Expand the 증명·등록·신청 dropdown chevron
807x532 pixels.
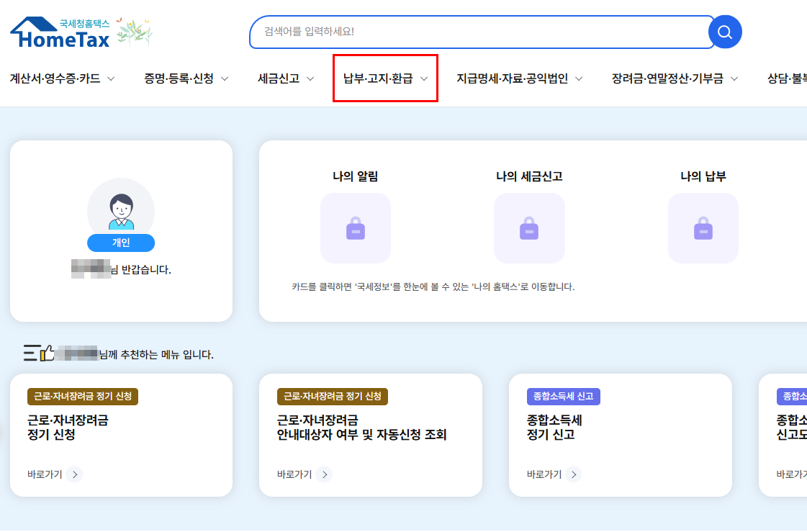pyautogui.click(x=225, y=79)
